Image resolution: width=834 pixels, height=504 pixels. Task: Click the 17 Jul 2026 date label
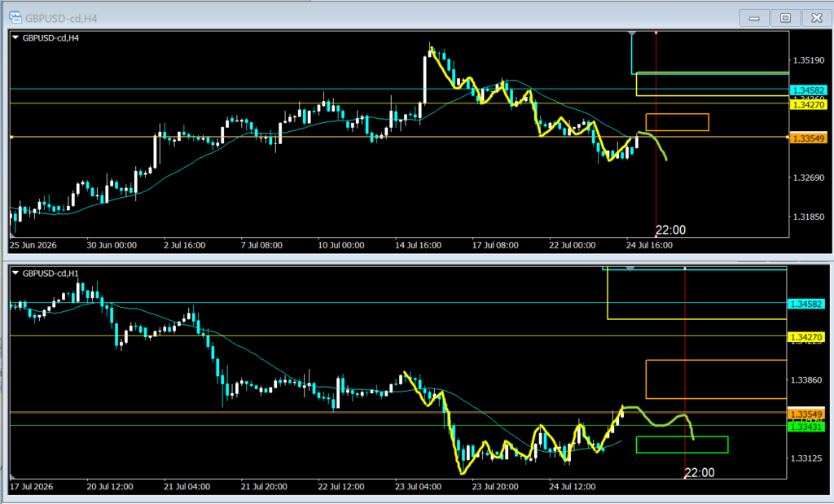click(x=32, y=486)
